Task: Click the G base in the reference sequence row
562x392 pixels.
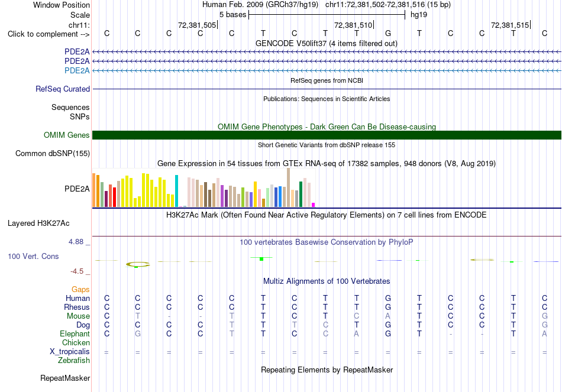Action: pyautogui.click(x=388, y=33)
